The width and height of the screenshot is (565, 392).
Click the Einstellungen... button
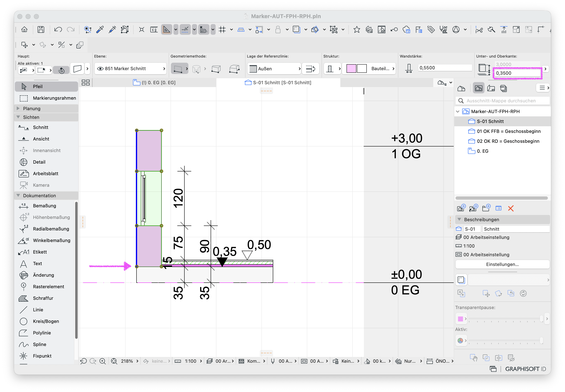pyautogui.click(x=502, y=264)
